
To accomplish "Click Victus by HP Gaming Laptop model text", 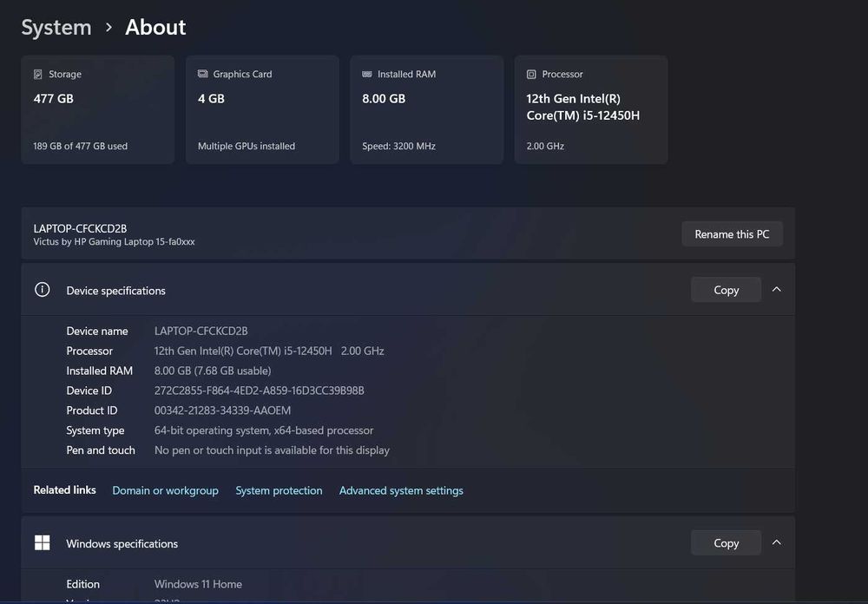I will [x=114, y=242].
